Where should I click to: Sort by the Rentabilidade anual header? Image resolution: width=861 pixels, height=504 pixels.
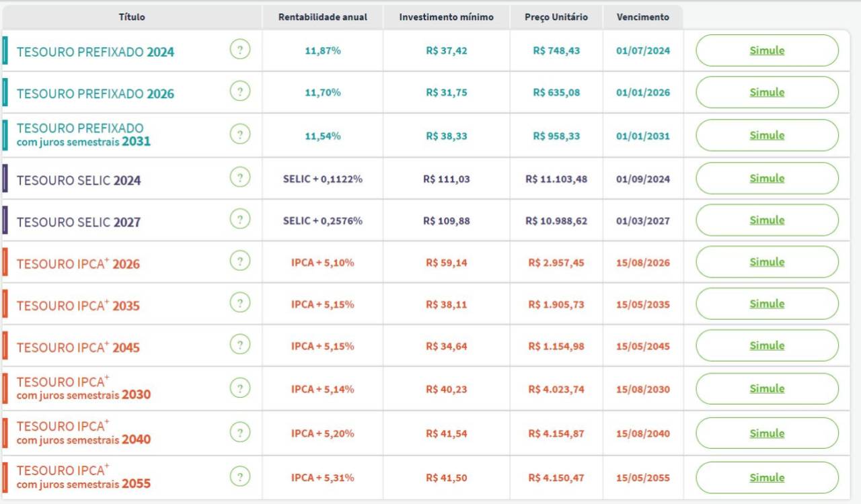pyautogui.click(x=322, y=17)
